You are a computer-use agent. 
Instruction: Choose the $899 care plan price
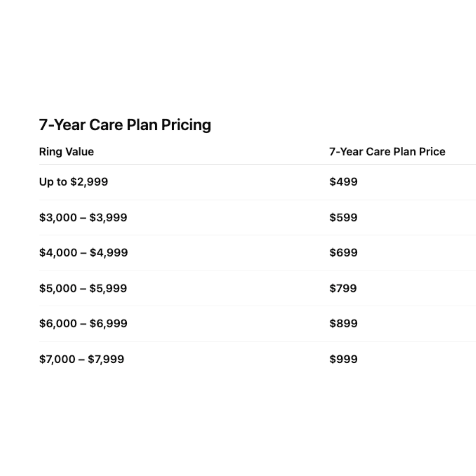click(x=343, y=324)
